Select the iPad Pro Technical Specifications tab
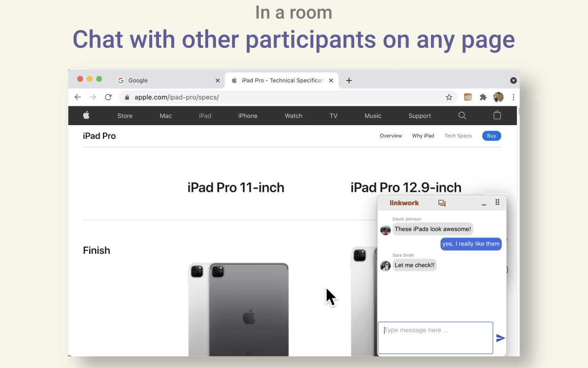The width and height of the screenshot is (588, 368). point(282,80)
